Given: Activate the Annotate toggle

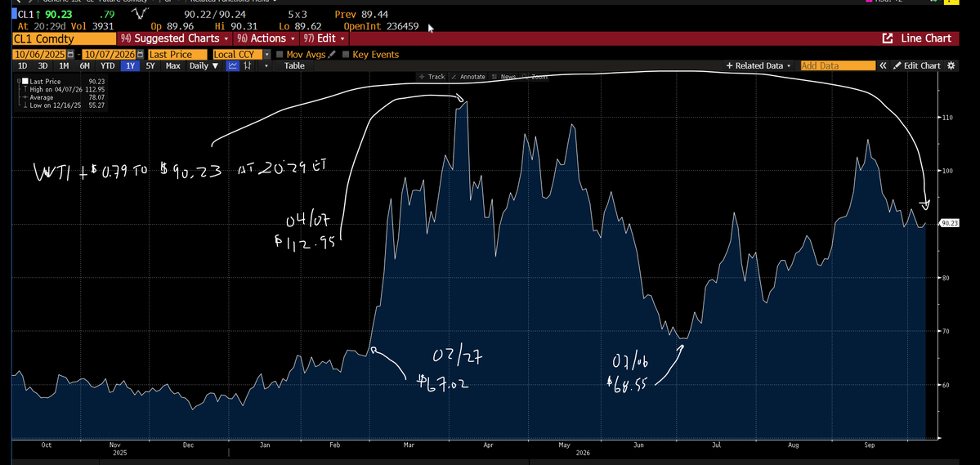Looking at the screenshot, I should (468, 77).
